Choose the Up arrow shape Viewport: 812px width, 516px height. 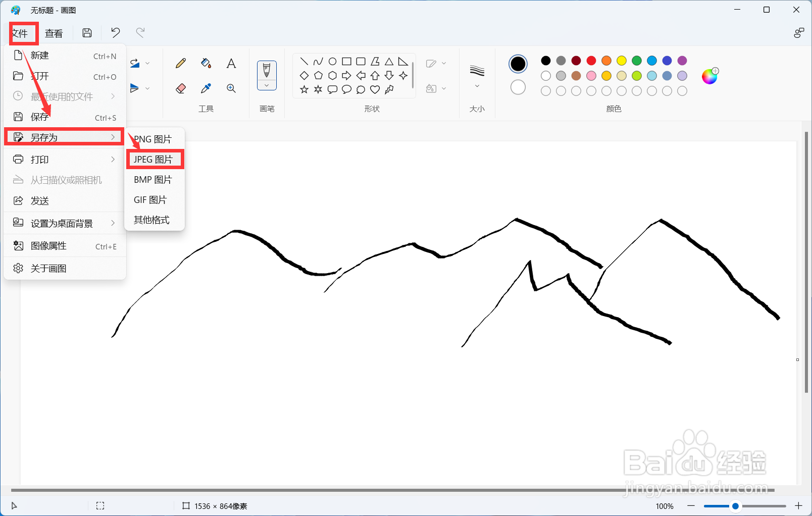click(x=375, y=76)
